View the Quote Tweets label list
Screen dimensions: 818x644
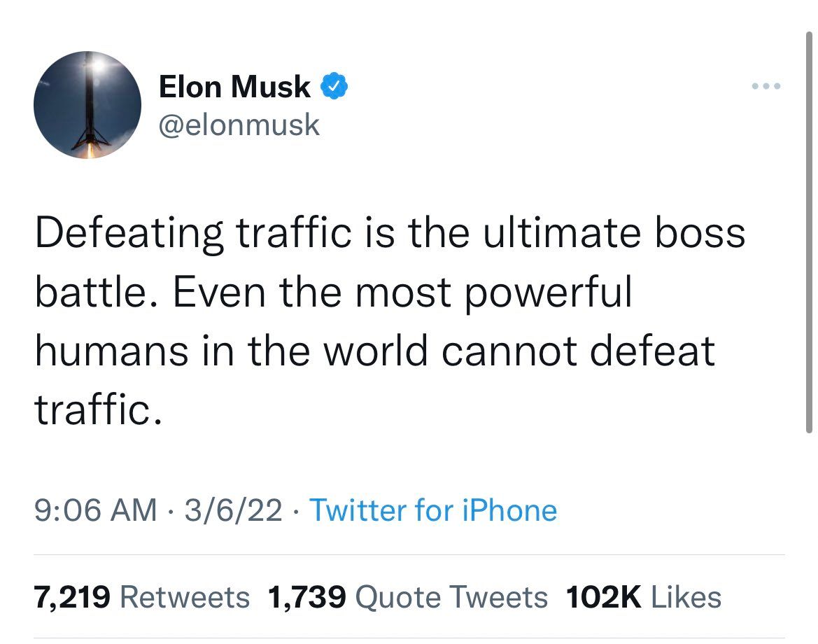pos(451,597)
